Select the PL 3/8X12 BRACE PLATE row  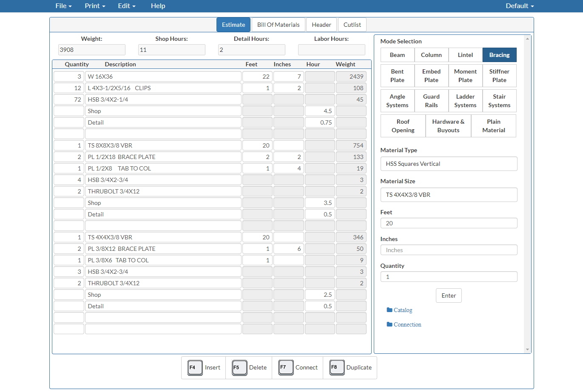pyautogui.click(x=163, y=249)
